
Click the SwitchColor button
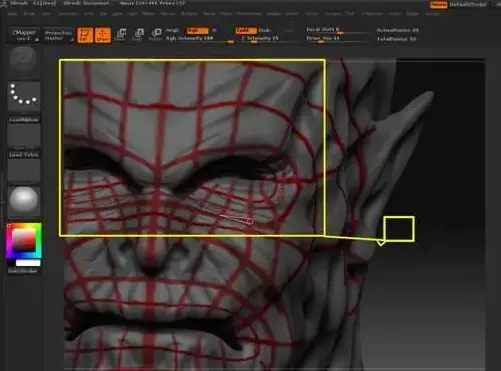23,271
